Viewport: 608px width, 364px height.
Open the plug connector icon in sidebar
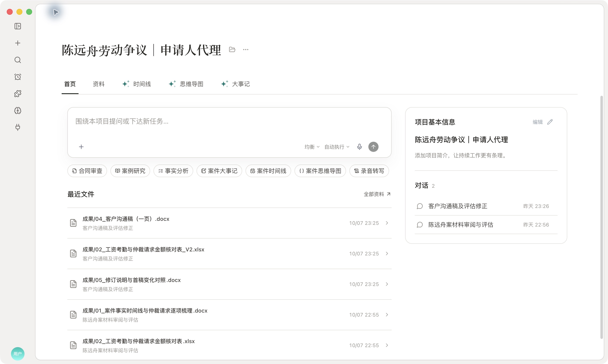click(18, 127)
